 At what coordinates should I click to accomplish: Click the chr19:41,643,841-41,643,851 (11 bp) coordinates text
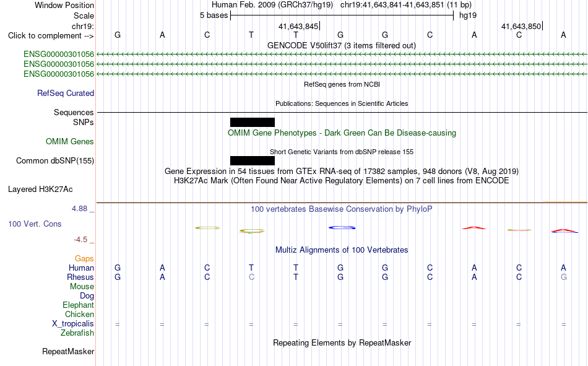tap(406, 5)
